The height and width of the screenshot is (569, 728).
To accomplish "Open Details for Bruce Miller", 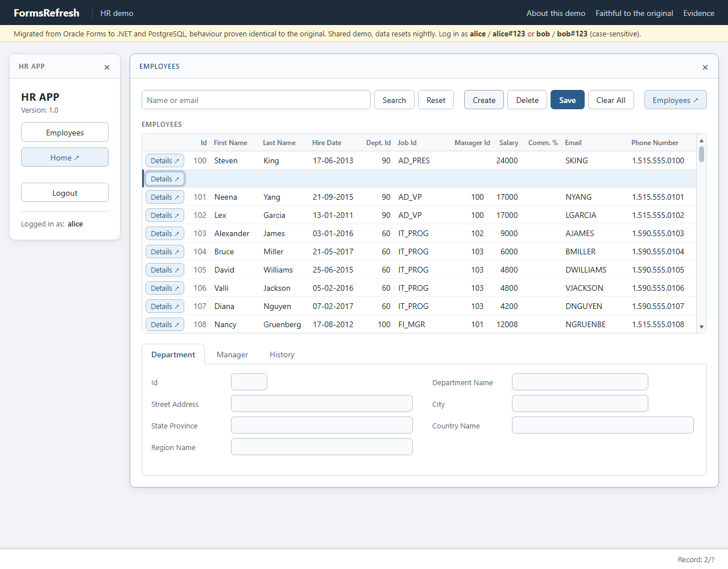I will click(x=165, y=252).
